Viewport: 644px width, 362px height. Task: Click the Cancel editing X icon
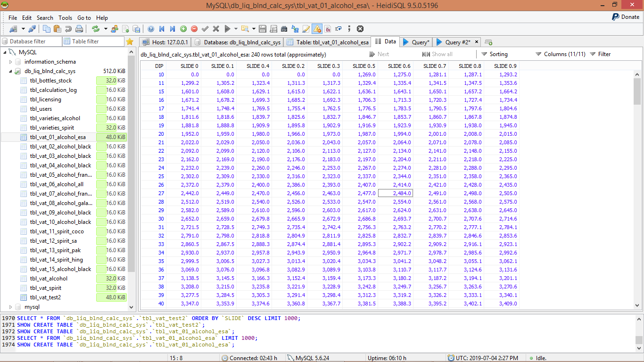pos(216,29)
